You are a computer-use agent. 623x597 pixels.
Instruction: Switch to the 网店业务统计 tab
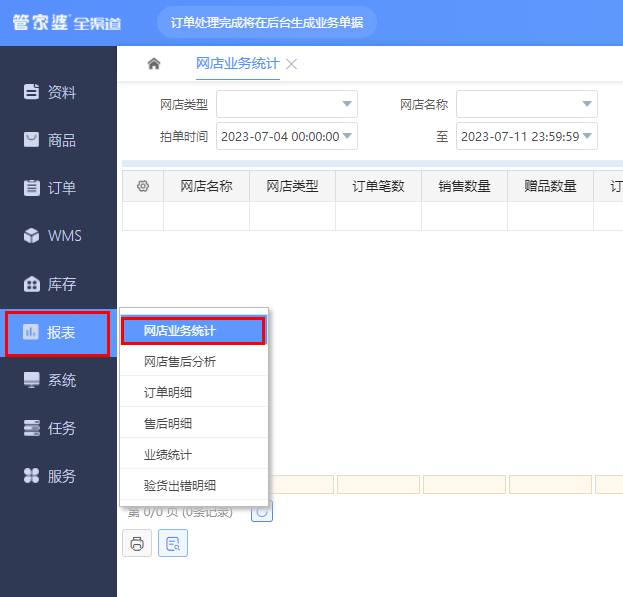238,64
